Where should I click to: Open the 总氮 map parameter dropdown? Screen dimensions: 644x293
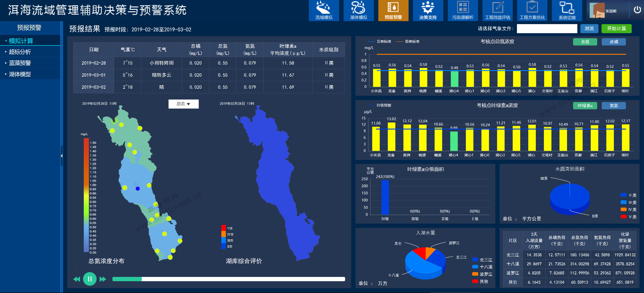point(183,104)
